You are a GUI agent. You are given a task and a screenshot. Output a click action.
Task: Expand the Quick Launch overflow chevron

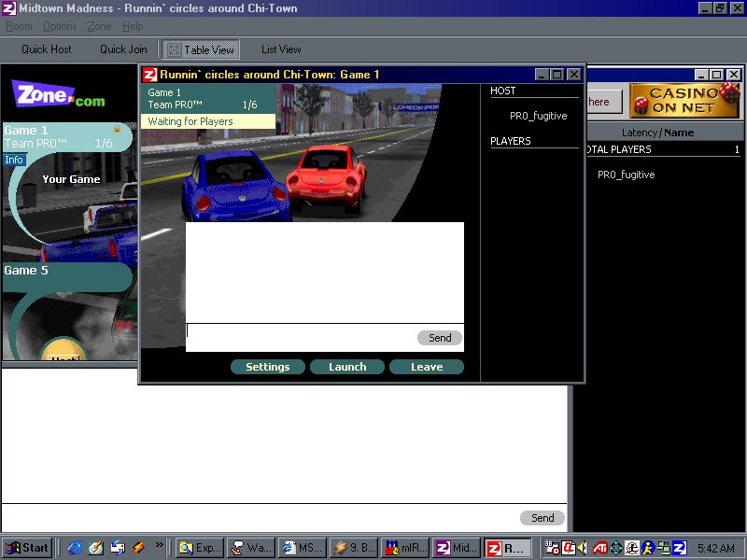click(x=159, y=544)
